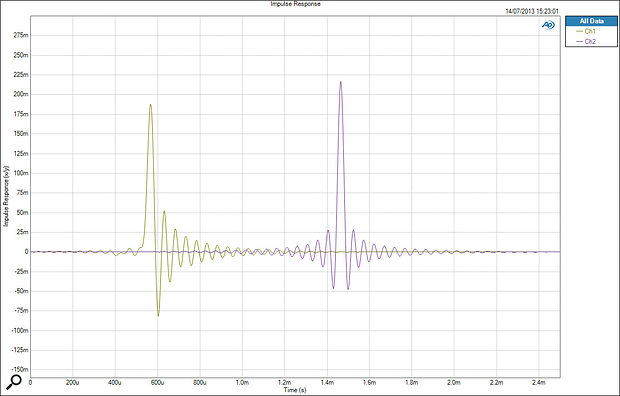Click the 1.0m tick on time axis
The height and width of the screenshot is (396, 620).
click(x=242, y=383)
